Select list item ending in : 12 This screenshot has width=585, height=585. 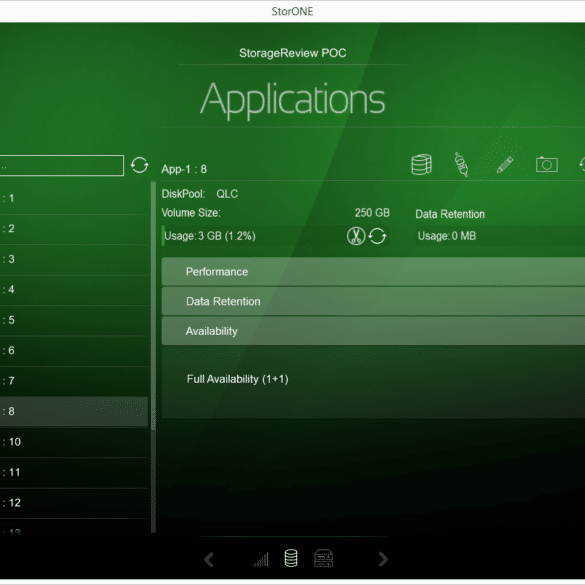coord(74,503)
